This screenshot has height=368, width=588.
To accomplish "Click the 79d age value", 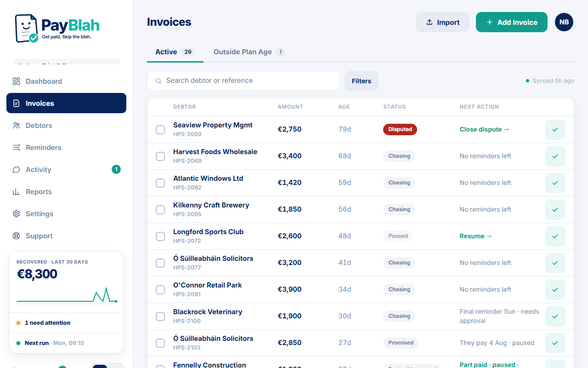I will coord(345,129).
